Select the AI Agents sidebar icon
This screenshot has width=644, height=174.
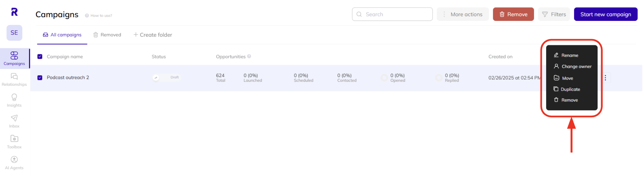(x=14, y=162)
